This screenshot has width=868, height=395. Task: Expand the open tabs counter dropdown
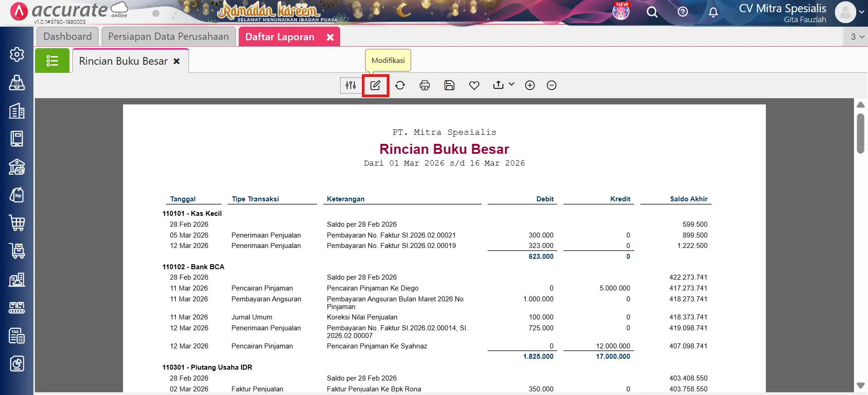point(857,37)
